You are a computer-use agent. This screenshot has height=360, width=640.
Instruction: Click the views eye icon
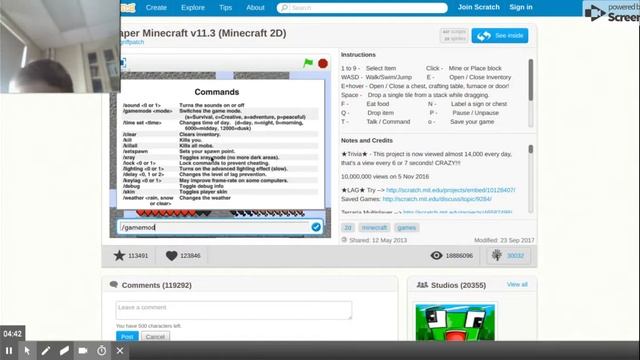pos(436,256)
